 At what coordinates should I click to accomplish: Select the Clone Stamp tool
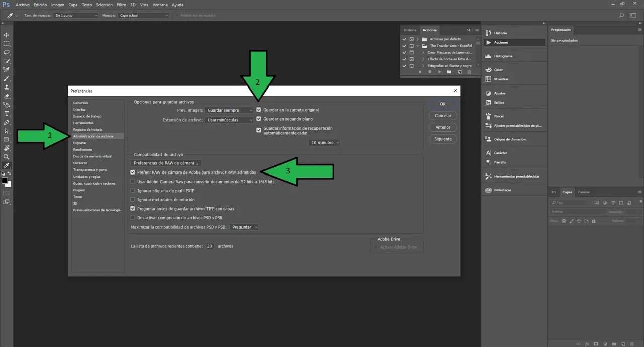click(7, 87)
